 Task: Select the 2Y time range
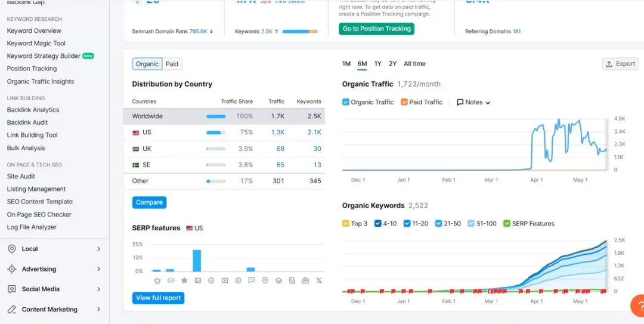pyautogui.click(x=392, y=64)
